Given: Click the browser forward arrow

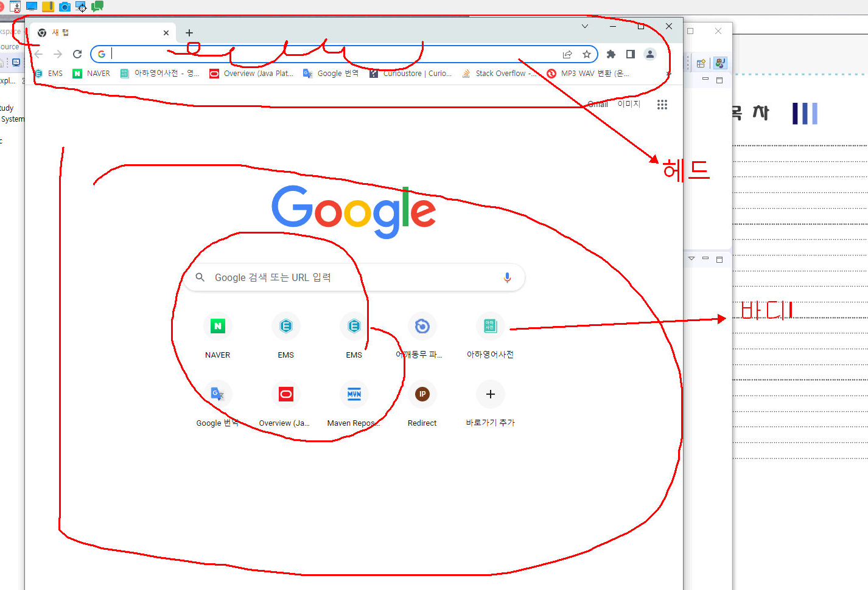Looking at the screenshot, I should [58, 54].
